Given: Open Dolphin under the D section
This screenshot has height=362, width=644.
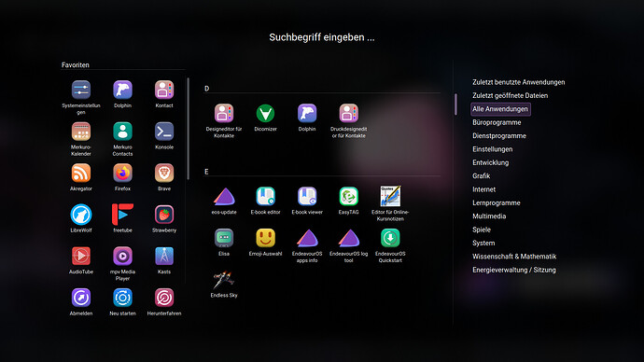Looking at the screenshot, I should point(307,113).
